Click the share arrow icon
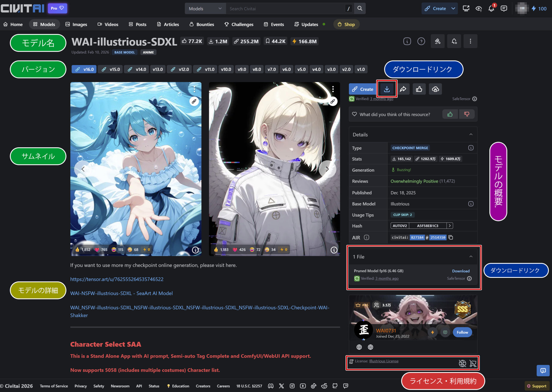552x392 pixels. tap(403, 89)
